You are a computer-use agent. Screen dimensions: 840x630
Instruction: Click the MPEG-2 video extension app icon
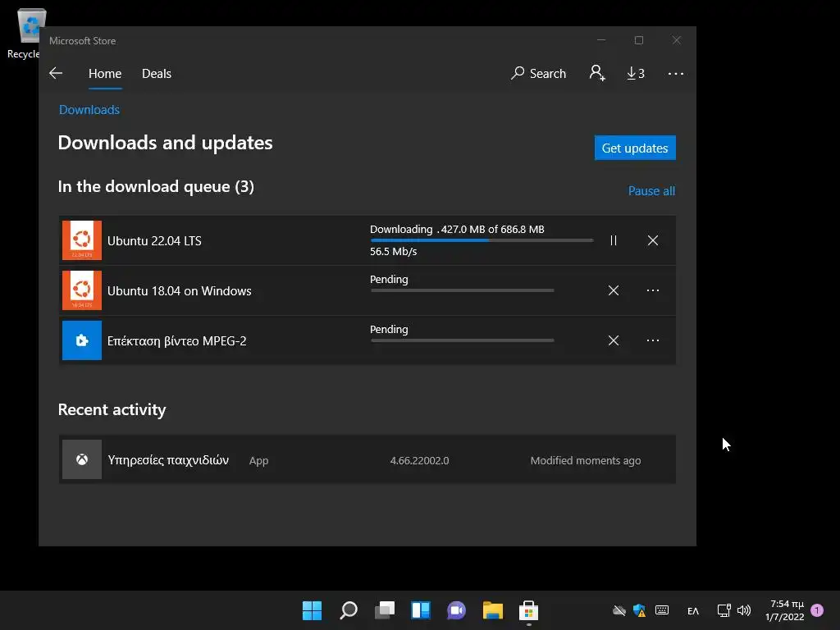point(82,340)
